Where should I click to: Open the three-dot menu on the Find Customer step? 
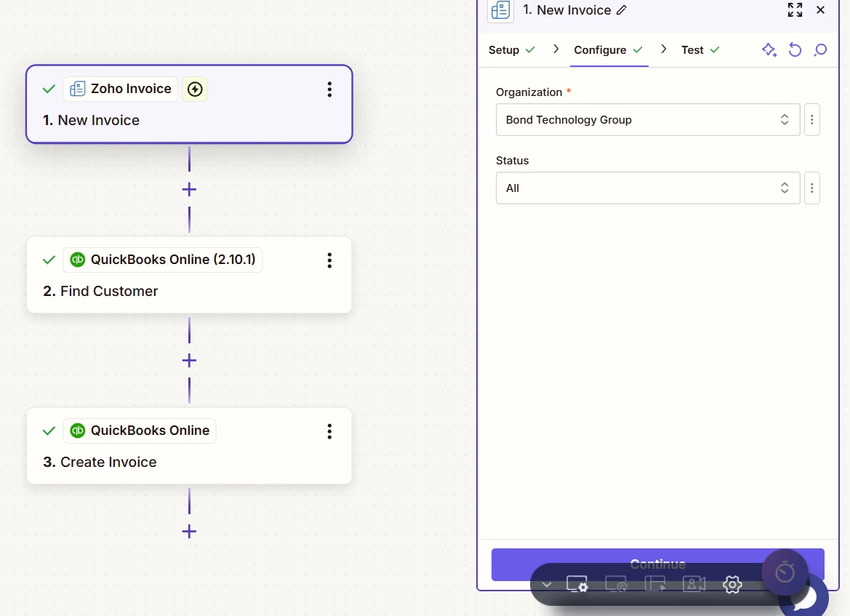(x=329, y=260)
